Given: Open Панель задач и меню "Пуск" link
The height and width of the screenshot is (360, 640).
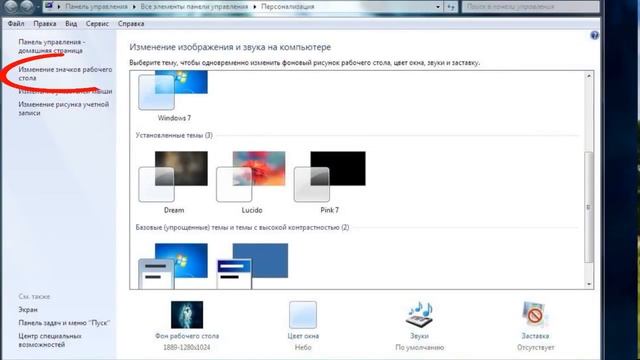Looking at the screenshot, I should coord(64,323).
